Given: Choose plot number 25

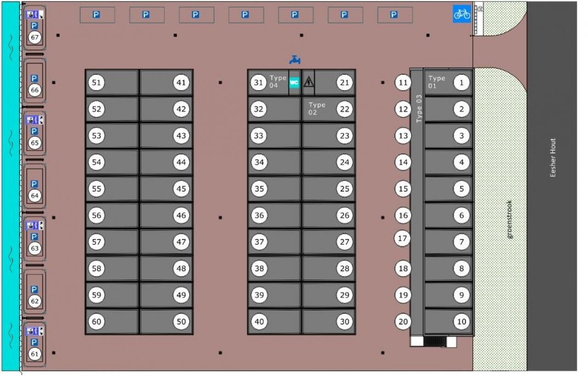Looking at the screenshot, I should pyautogui.click(x=345, y=189).
